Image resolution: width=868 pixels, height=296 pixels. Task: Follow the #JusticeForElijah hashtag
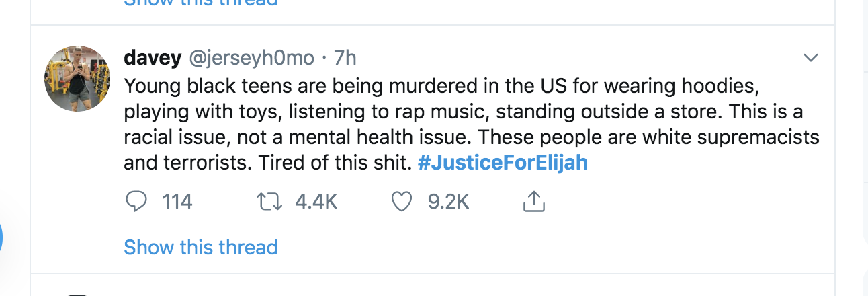pyautogui.click(x=502, y=163)
